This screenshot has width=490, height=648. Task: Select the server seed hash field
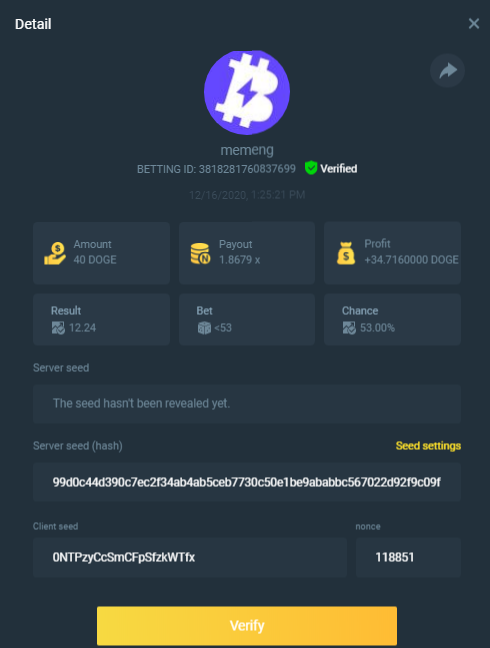tap(247, 482)
